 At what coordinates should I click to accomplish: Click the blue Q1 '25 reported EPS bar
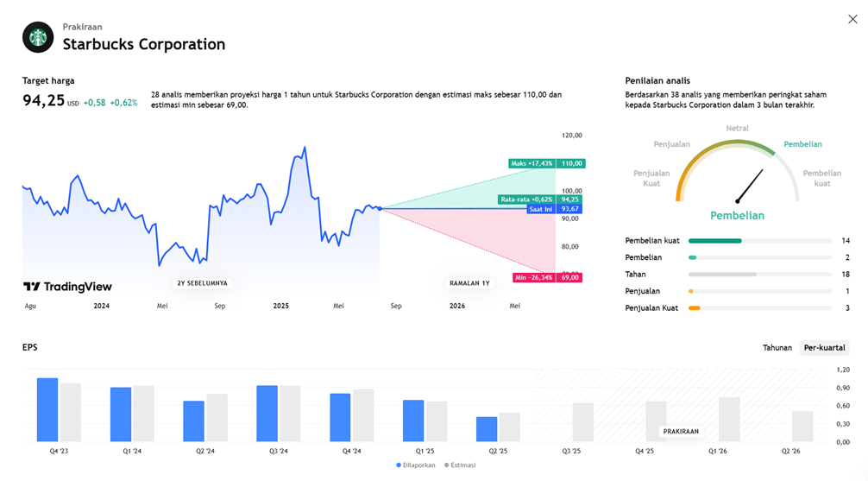(x=413, y=421)
